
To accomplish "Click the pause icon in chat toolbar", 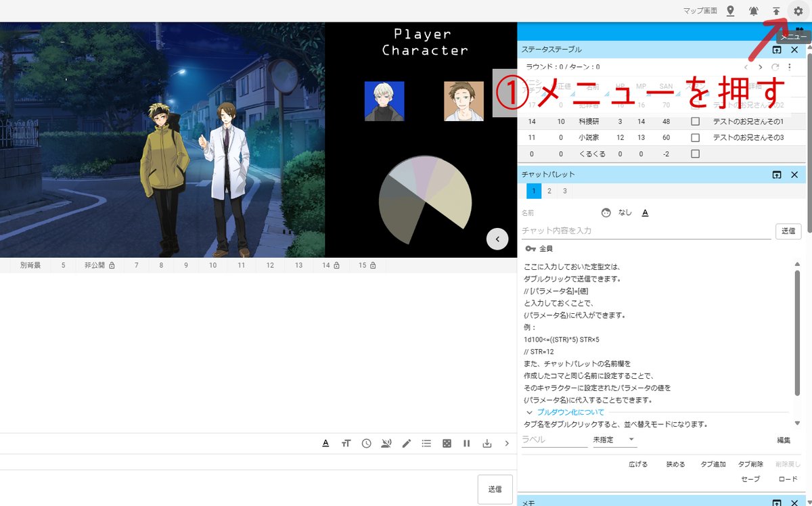I will [x=466, y=444].
